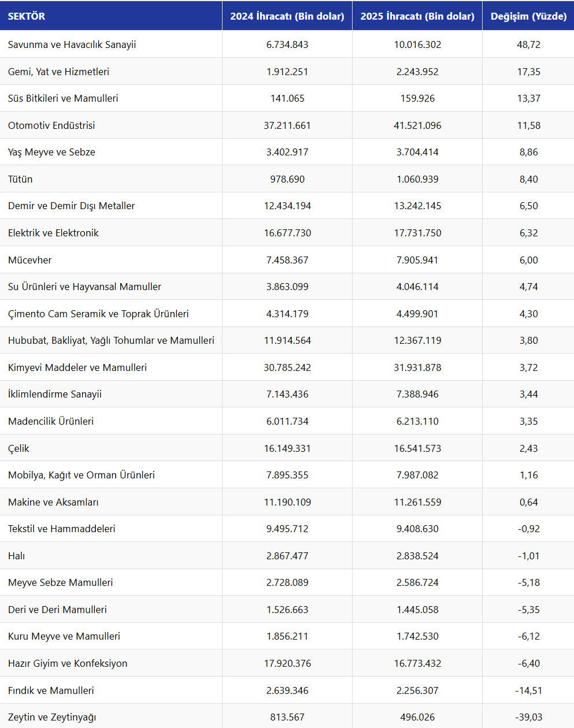Click the 2024 İhracatı column header
574x728 pixels.
(287, 16)
